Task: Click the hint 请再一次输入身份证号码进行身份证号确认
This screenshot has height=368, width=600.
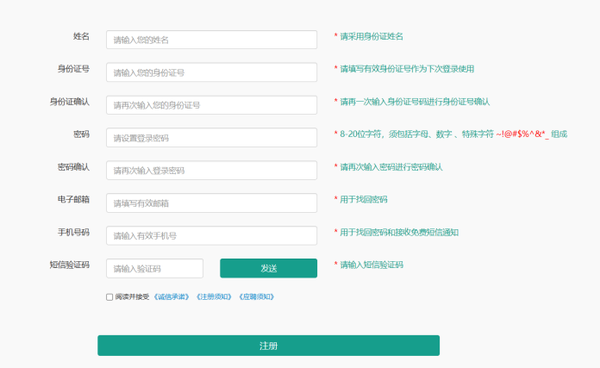Action: [415, 102]
